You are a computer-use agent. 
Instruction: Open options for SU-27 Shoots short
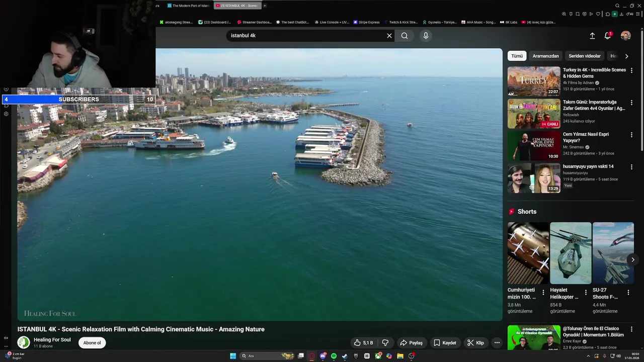(628, 292)
